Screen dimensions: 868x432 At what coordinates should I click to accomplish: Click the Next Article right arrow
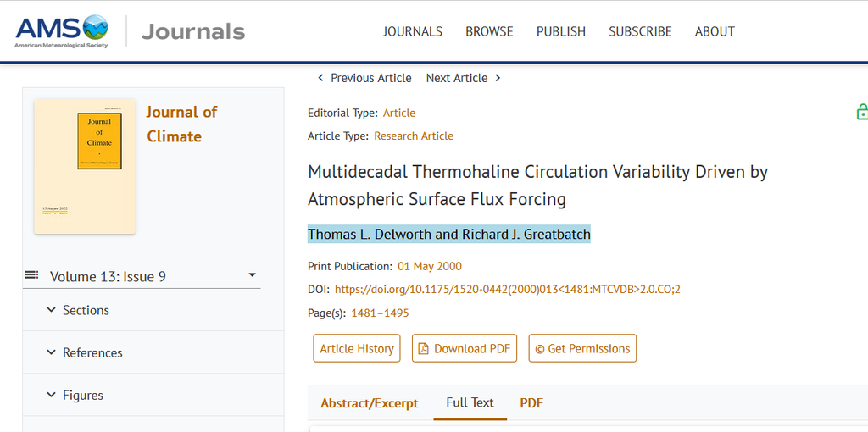(498, 78)
